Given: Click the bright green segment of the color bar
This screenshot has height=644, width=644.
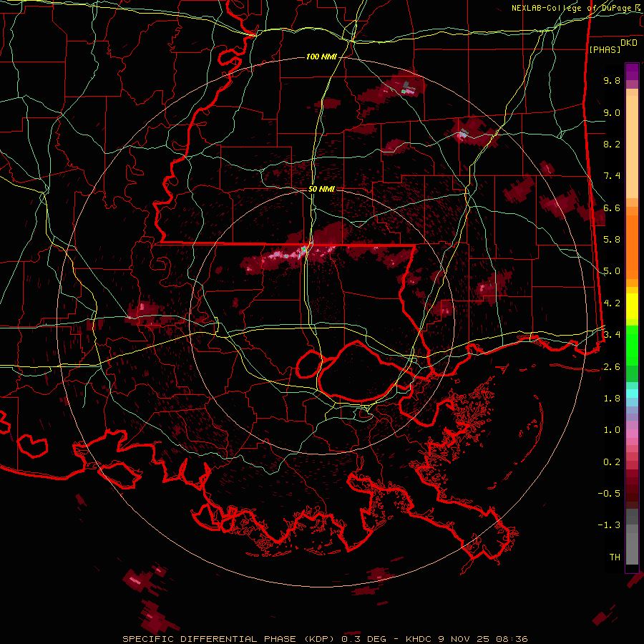Looking at the screenshot, I should coord(632,346).
